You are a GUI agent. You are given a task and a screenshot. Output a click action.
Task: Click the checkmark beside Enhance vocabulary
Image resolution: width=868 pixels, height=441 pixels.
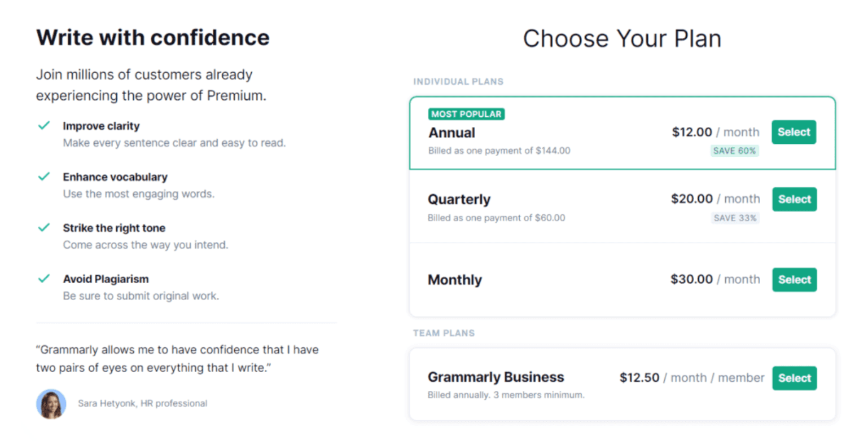[44, 176]
